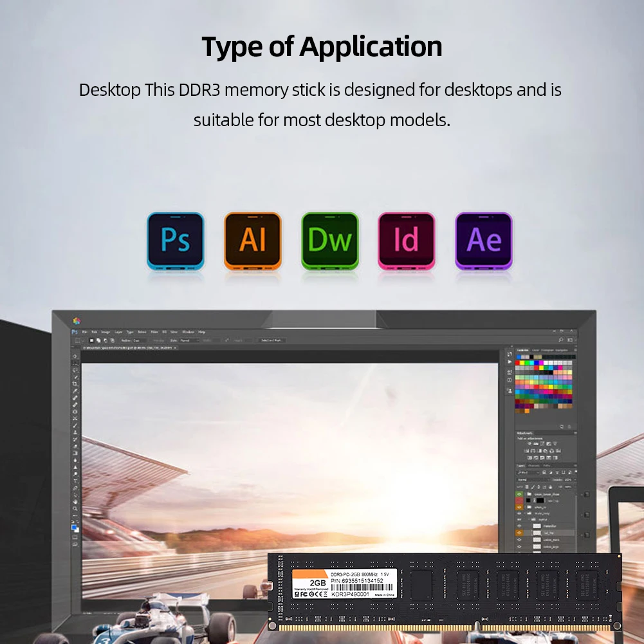Screen dimensions: 644x644
Task: Click the Feather input field
Action: pos(139,340)
